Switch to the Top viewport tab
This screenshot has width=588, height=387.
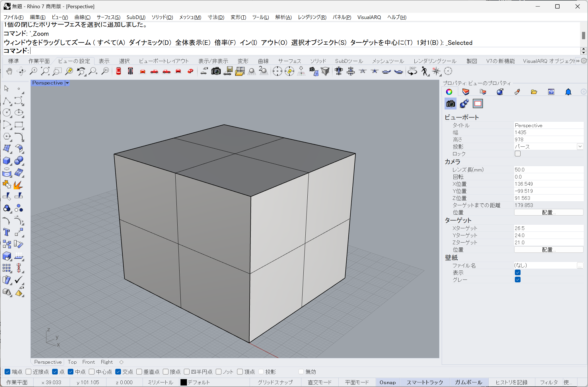click(72, 362)
